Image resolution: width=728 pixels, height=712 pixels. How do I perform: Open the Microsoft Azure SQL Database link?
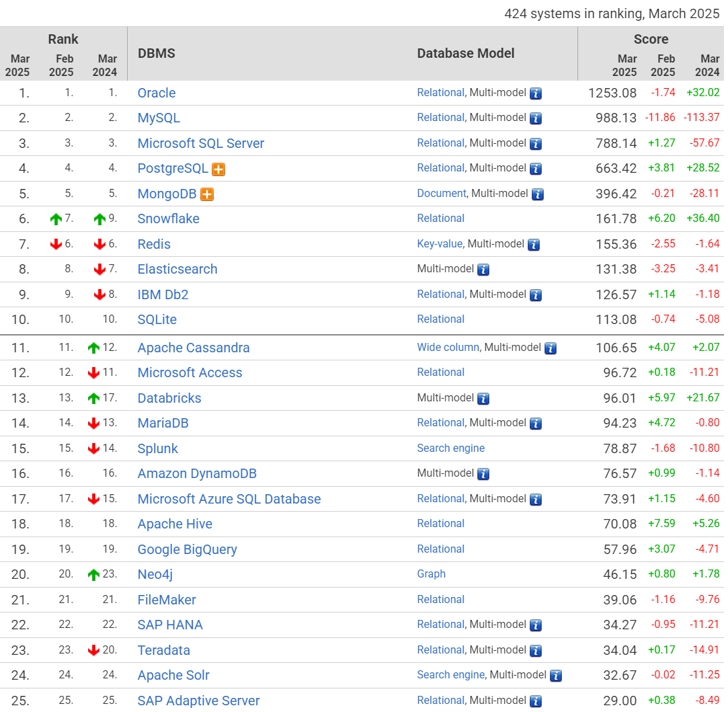[x=229, y=500]
